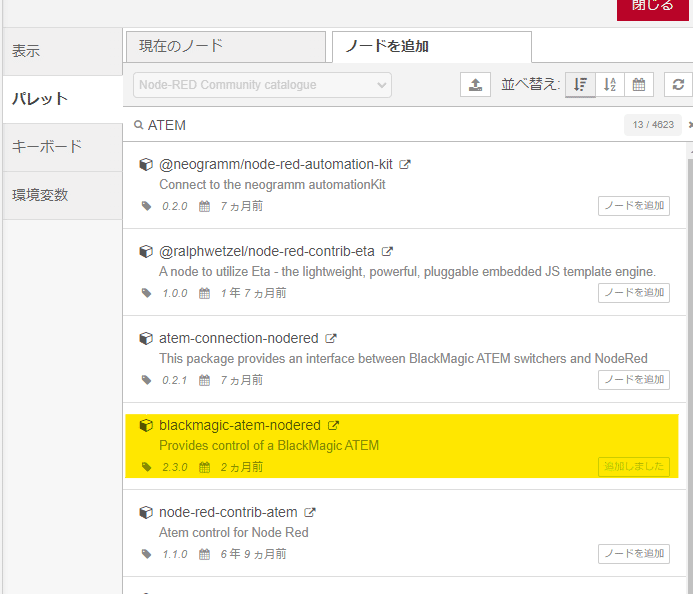Open the キーボード settings section
693x594 pixels.
coord(63,147)
